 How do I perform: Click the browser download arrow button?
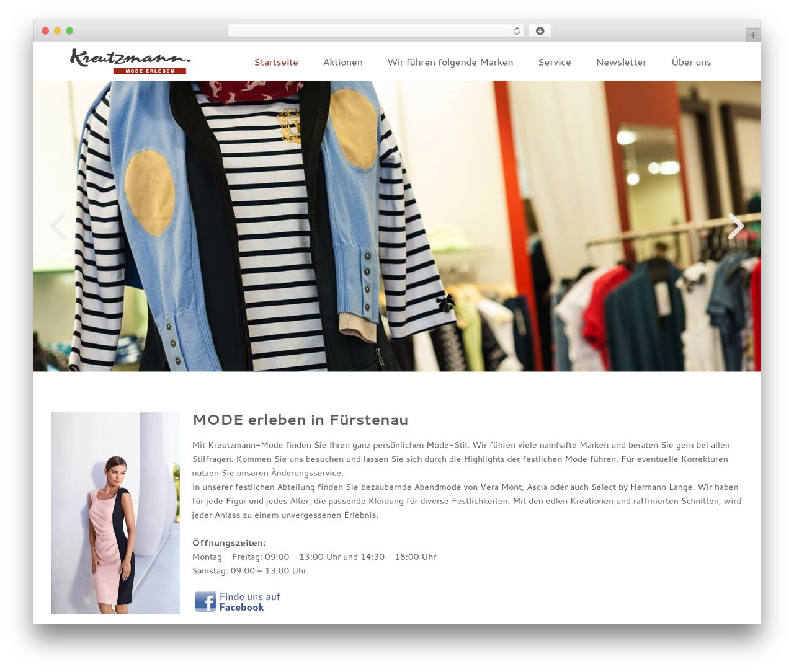click(x=540, y=31)
